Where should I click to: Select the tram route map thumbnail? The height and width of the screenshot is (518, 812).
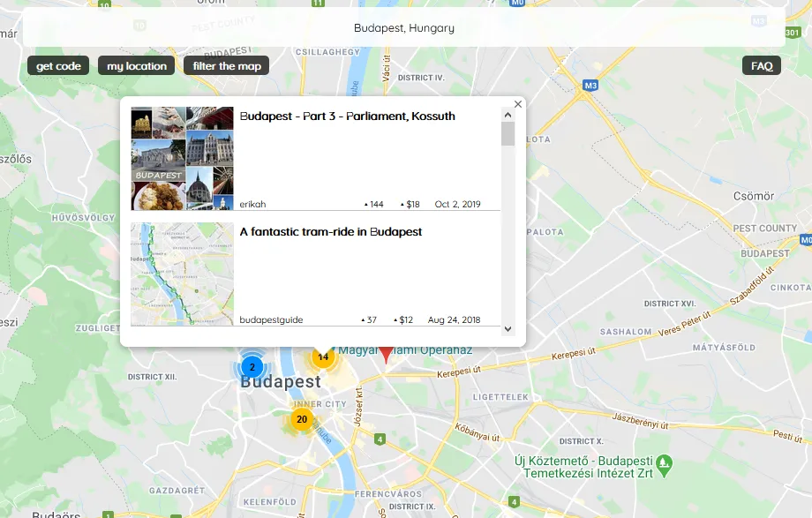tap(183, 274)
